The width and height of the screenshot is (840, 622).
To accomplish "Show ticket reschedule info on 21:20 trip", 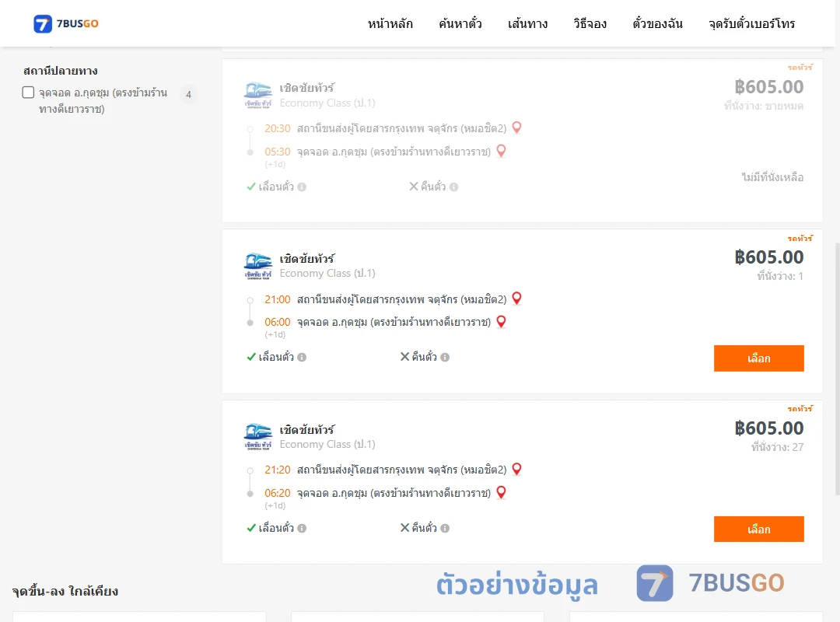I will click(x=302, y=528).
